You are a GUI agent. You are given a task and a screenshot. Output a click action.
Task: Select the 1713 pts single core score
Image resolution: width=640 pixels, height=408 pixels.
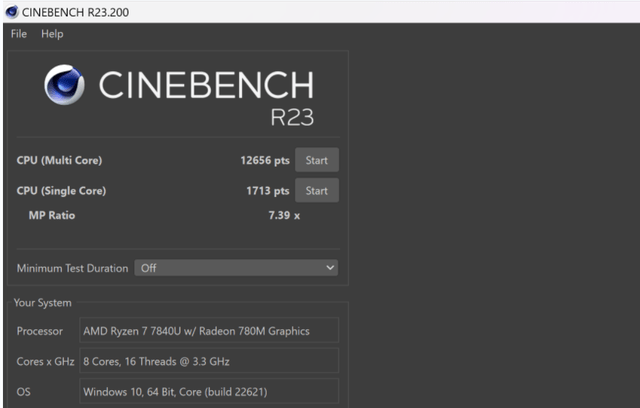pyautogui.click(x=268, y=191)
